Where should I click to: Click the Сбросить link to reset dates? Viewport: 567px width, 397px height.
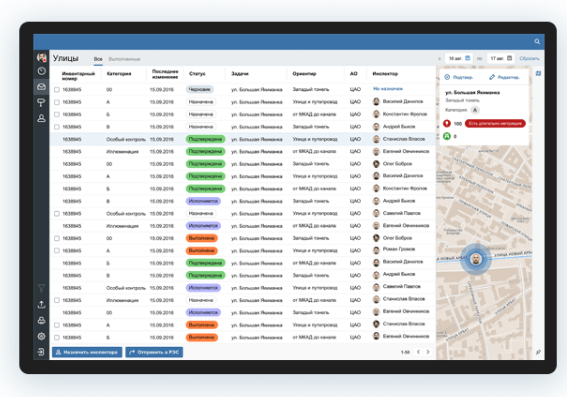click(x=529, y=58)
